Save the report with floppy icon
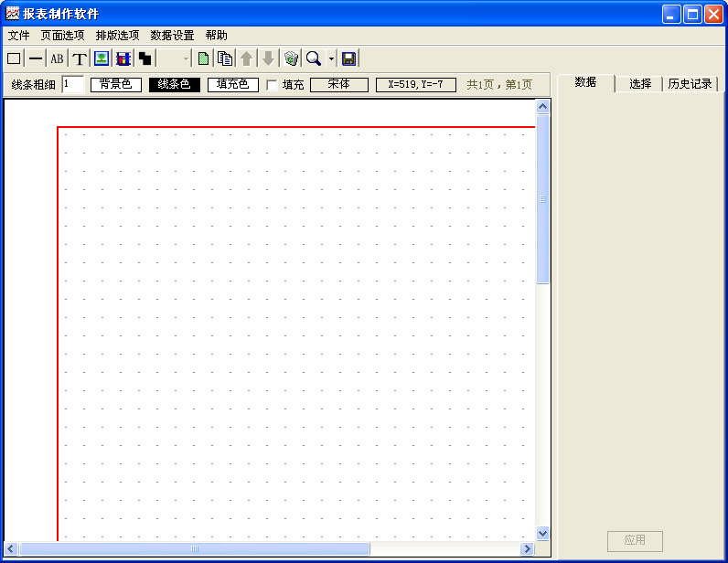This screenshot has height=563, width=728. (348, 58)
